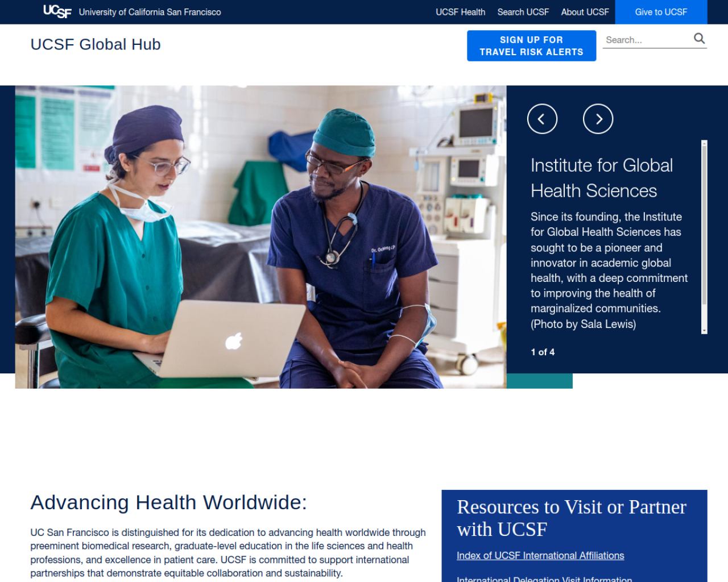The image size is (728, 582).
Task: Go to previous slide arrow
Action: 542,119
